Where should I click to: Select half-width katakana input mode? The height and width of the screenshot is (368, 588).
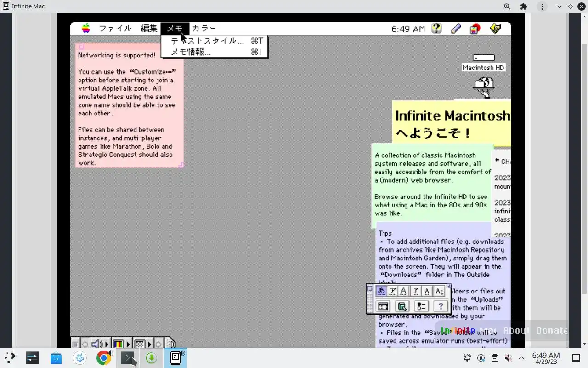click(415, 291)
